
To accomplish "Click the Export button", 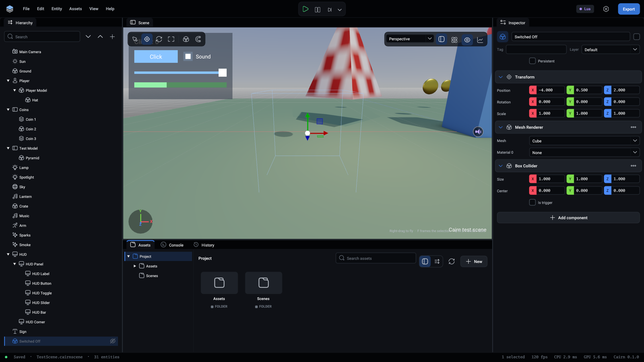I will click(x=629, y=9).
